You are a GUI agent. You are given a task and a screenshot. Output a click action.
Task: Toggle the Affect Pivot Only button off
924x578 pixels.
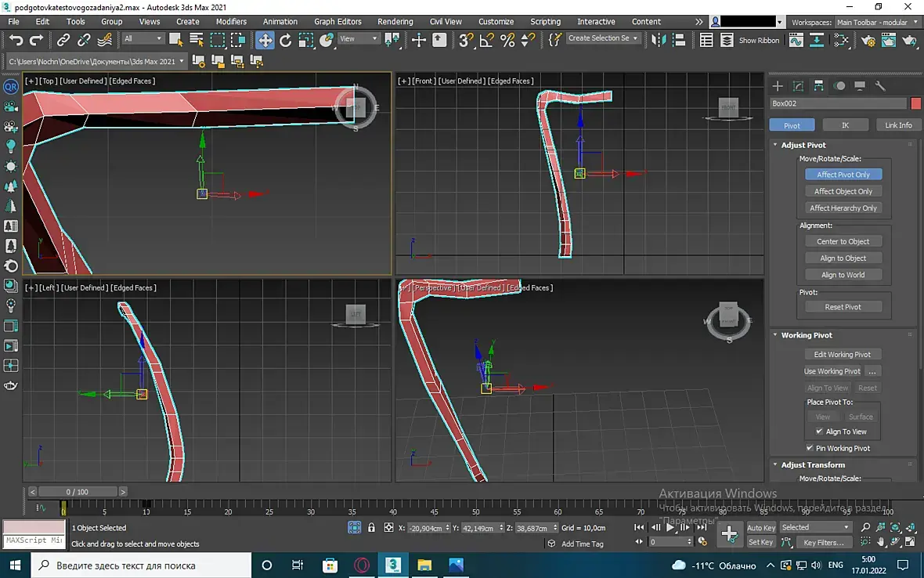tap(843, 175)
